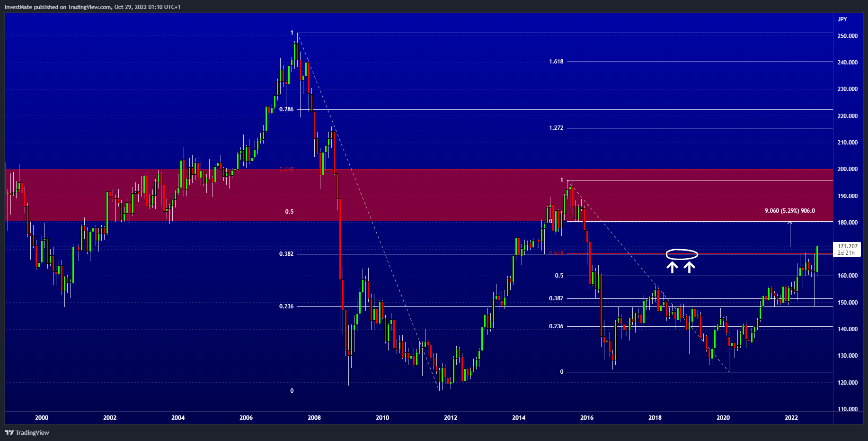Screen dimensions: 868x441
Task: Click the 2022 year label on time axis
Action: pyautogui.click(x=791, y=418)
